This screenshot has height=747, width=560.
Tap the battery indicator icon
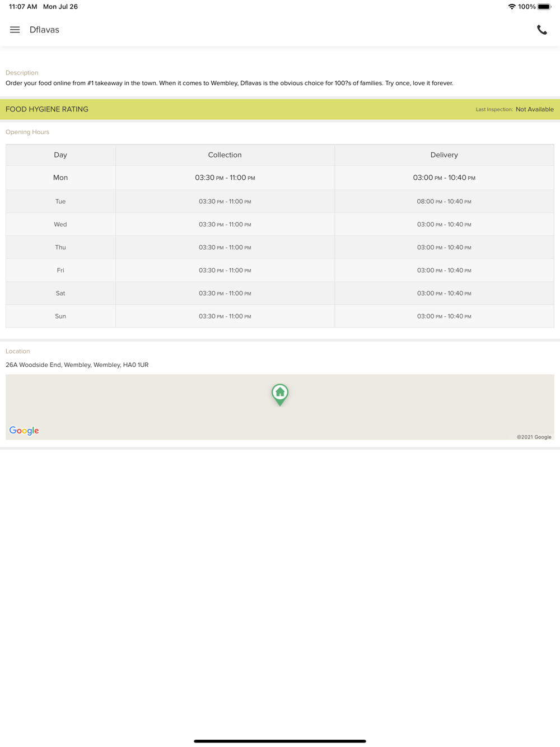[x=544, y=7]
